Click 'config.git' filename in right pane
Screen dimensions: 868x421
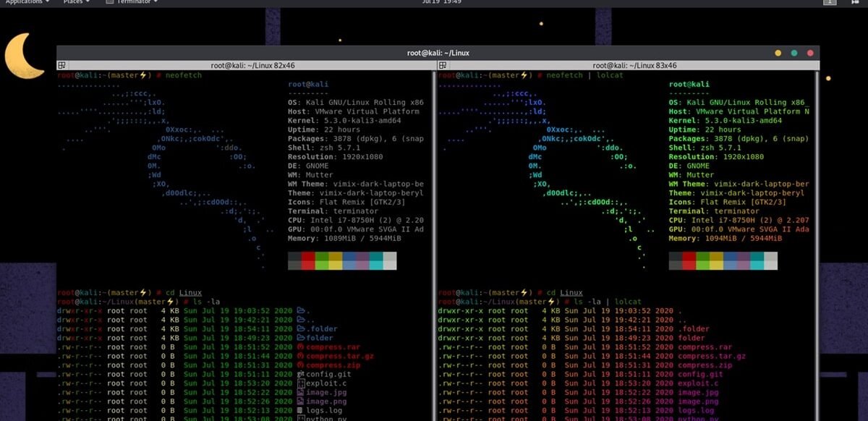(x=700, y=374)
